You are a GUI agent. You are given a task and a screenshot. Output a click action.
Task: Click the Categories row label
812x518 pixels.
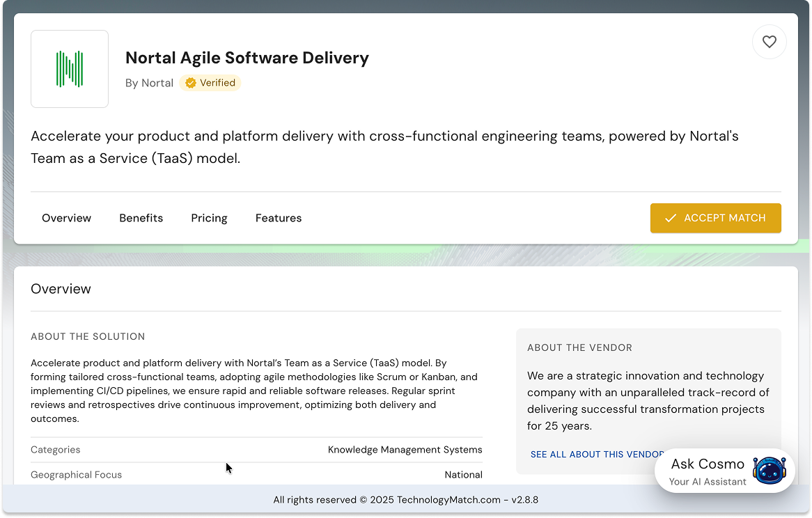click(56, 450)
